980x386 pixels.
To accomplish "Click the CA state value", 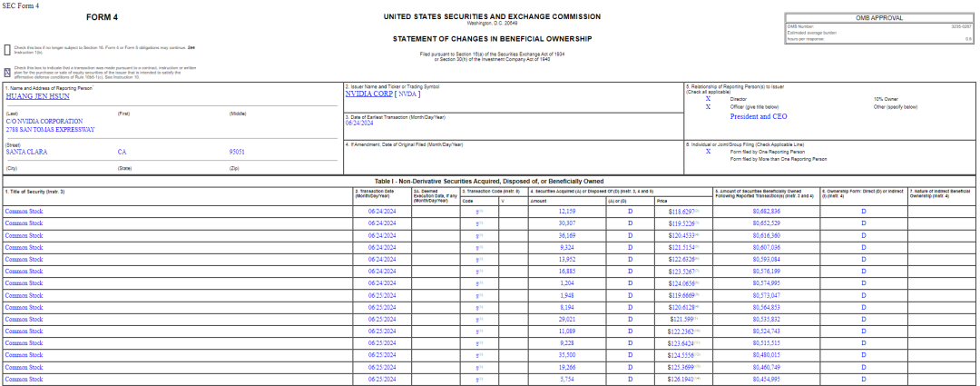I will [x=122, y=152].
